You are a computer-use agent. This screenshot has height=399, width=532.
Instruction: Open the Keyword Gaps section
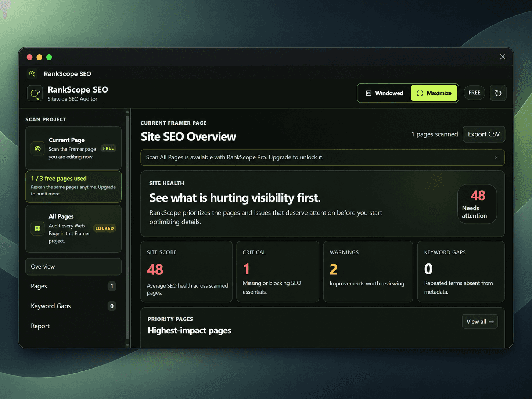click(73, 306)
